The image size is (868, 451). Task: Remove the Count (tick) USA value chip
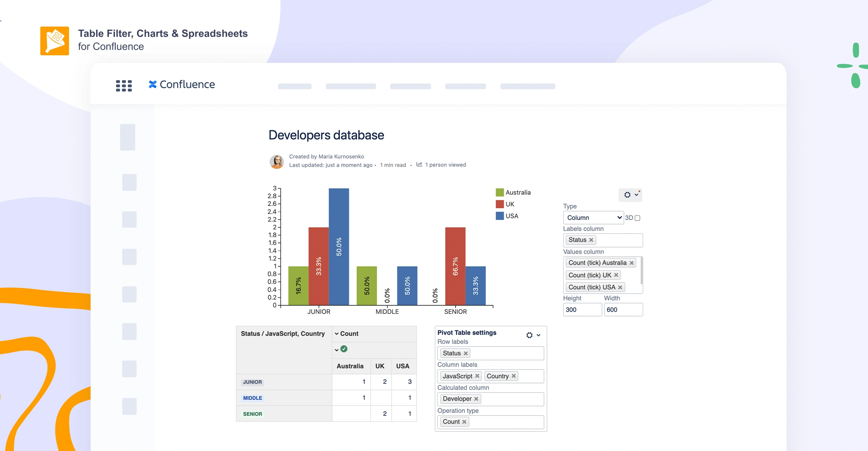point(621,287)
